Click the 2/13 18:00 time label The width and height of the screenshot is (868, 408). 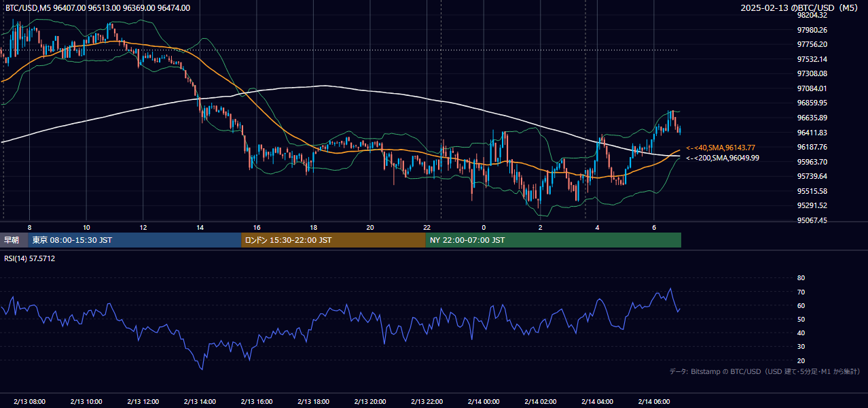pyautogui.click(x=313, y=402)
